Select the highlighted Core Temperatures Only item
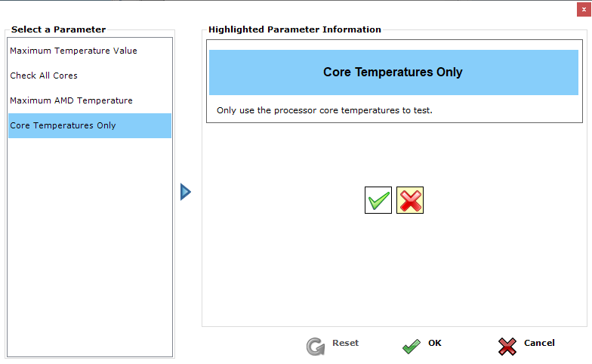Viewport: 592px width, 364px height. pos(63,125)
